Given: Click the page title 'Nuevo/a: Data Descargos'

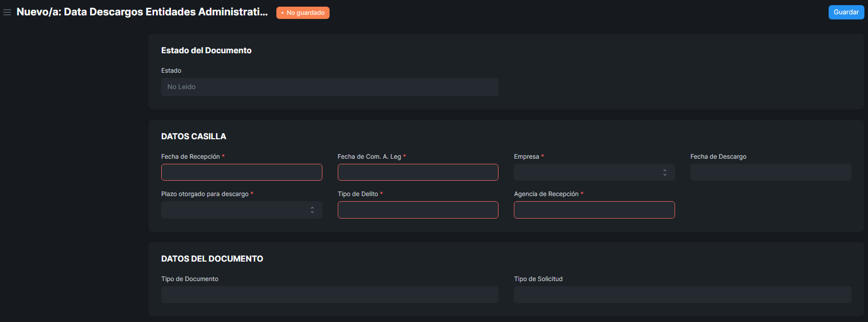Looking at the screenshot, I should click(x=142, y=12).
